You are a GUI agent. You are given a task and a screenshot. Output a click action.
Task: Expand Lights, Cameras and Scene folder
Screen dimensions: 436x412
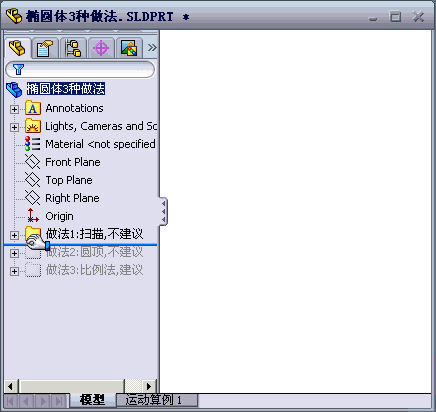coord(14,127)
